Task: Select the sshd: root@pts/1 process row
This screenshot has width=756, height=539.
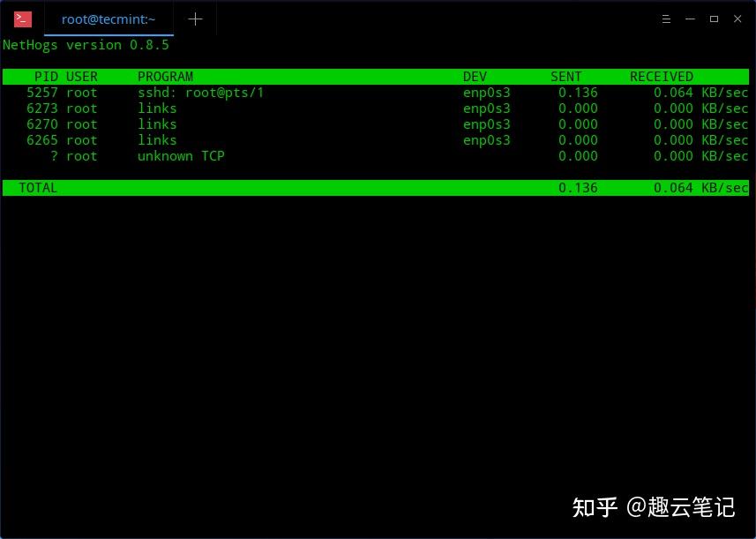Action: click(200, 92)
